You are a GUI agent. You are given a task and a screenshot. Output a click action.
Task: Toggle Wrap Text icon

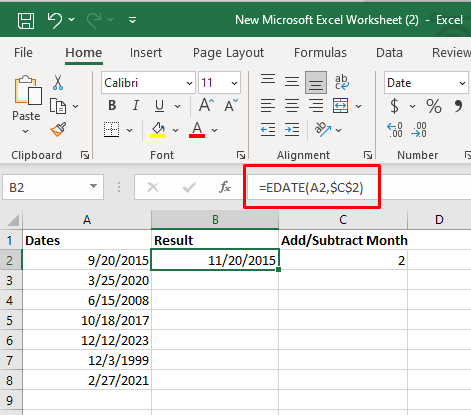click(x=342, y=82)
